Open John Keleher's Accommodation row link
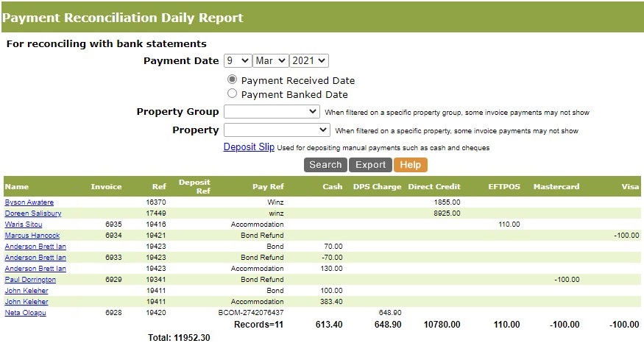644x346 pixels. 26,302
